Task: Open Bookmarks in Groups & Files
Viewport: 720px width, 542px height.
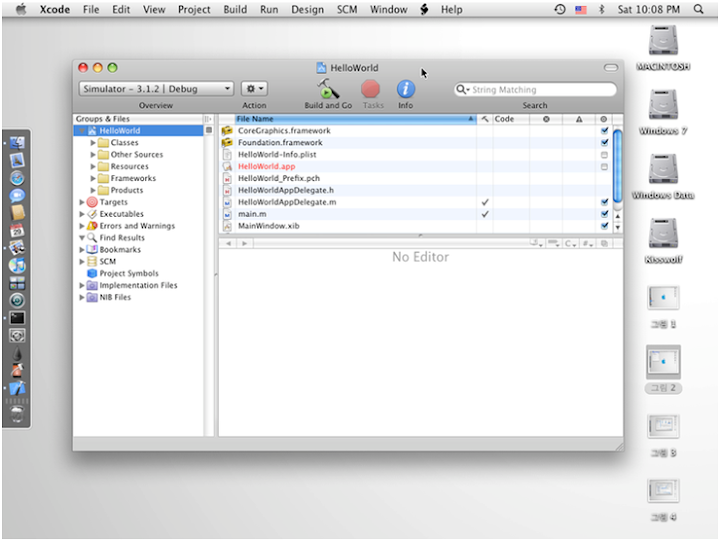Action: click(x=119, y=249)
